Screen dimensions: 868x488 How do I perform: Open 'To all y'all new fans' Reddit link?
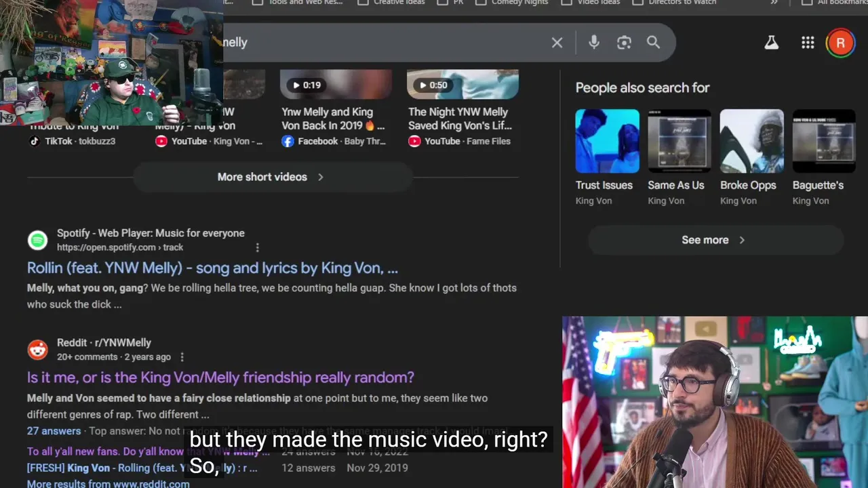point(148,451)
